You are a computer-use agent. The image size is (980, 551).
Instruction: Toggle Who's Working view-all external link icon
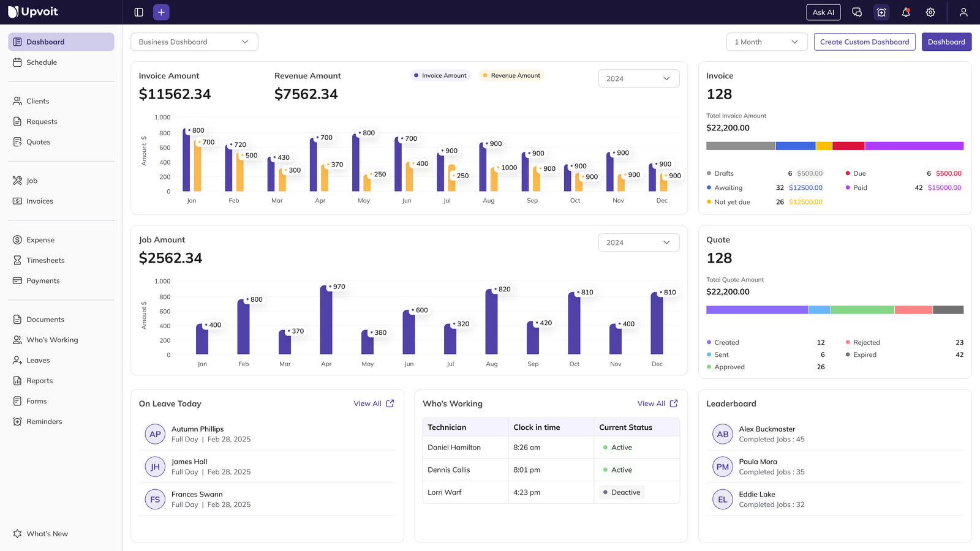coord(674,403)
